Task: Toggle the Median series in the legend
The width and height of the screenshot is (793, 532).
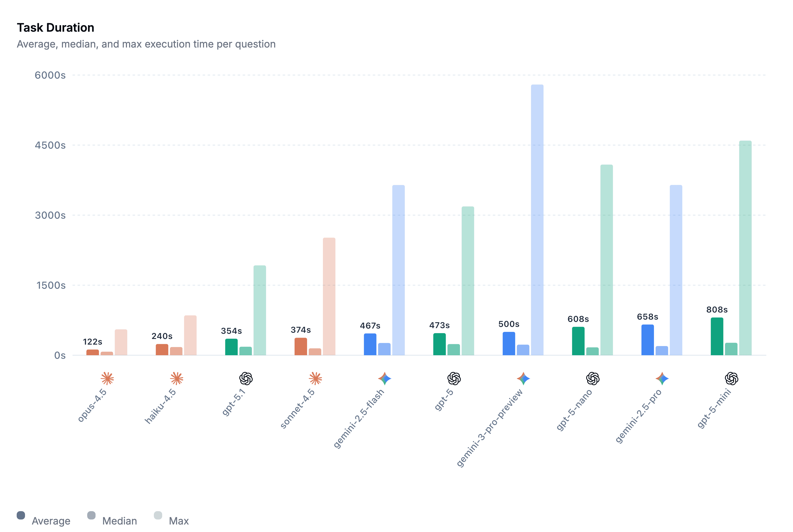Action: (119, 521)
